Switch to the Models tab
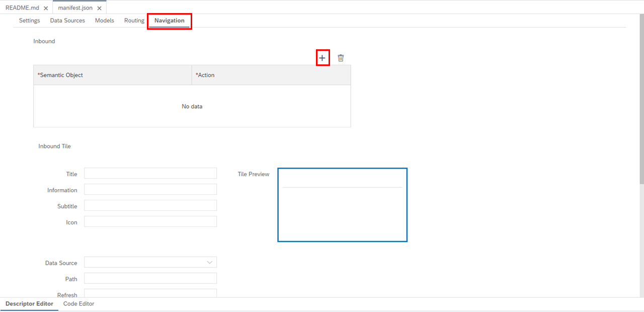This screenshot has height=312, width=644. point(105,21)
